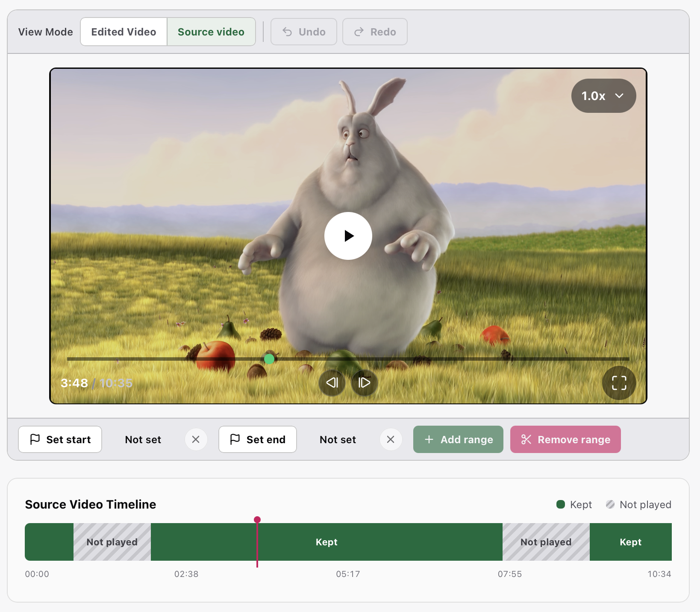Viewport: 700px width, 612px height.
Task: Click the 10:34 timeline end label
Action: (x=659, y=574)
